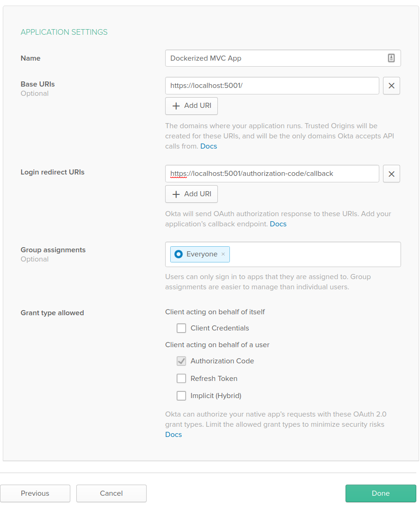Click the Everyone group circle icon
420x511 pixels.
pyautogui.click(x=179, y=254)
